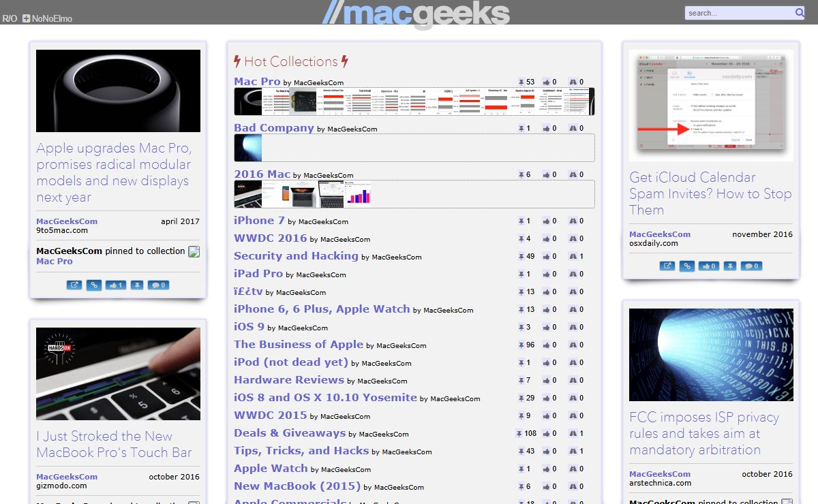Like the Apple upgrades Mac Pro article
The image size is (818, 504).
coord(116,285)
